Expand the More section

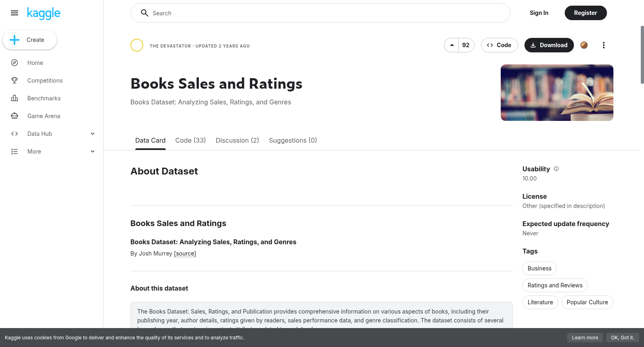point(93,152)
